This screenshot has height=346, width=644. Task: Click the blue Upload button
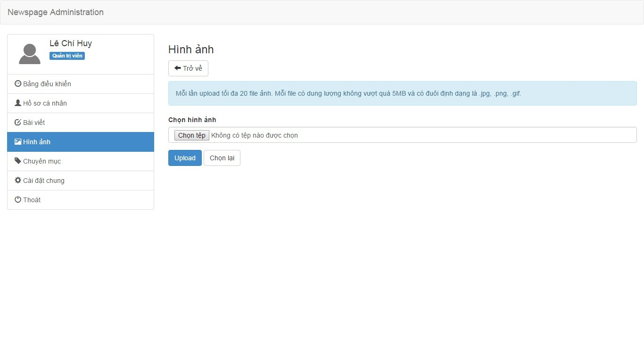tap(185, 158)
